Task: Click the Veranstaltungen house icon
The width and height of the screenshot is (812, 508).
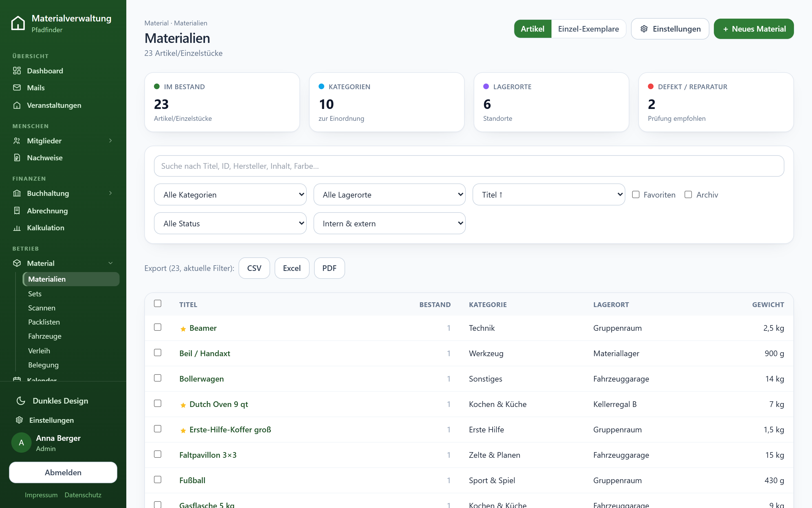Action: click(17, 105)
